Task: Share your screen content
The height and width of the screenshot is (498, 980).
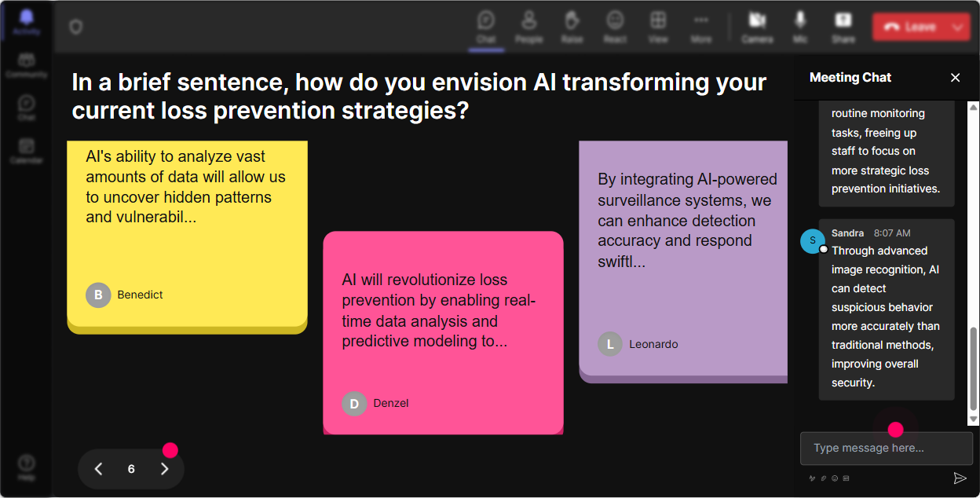Action: coord(843,27)
